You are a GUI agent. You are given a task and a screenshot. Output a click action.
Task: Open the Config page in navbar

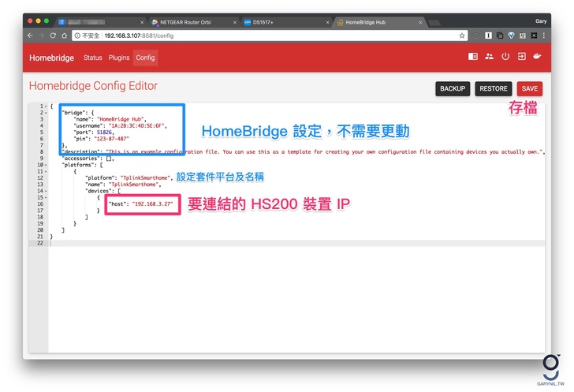(x=145, y=58)
